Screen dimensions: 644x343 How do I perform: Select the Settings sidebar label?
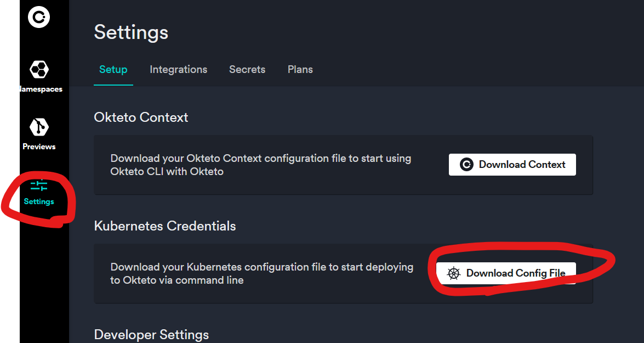coord(39,201)
